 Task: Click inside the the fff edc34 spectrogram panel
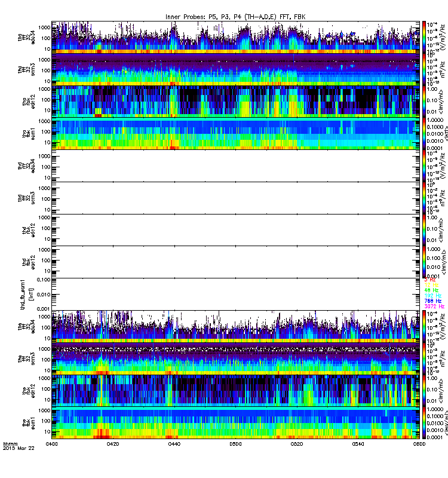coord(235,327)
